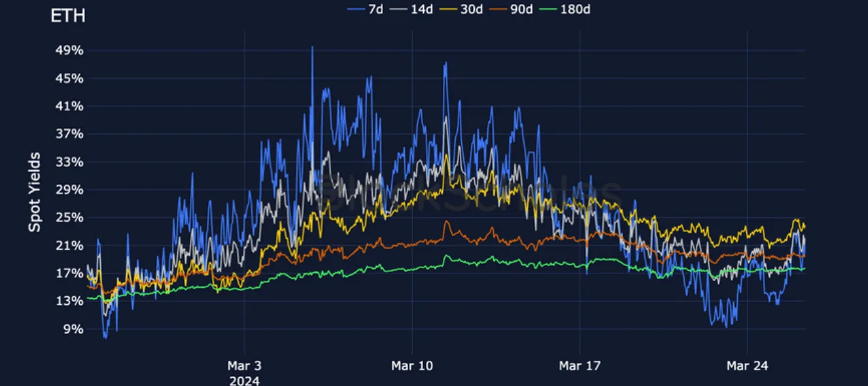Viewport: 868px width, 386px height.
Task: Click the 33% y-axis tick label
Action: point(70,162)
